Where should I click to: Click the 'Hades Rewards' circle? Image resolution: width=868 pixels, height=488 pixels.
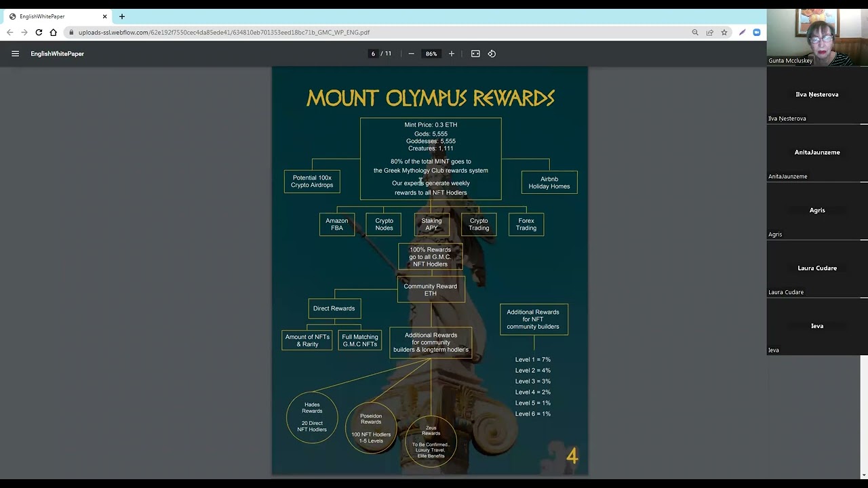[x=312, y=417]
